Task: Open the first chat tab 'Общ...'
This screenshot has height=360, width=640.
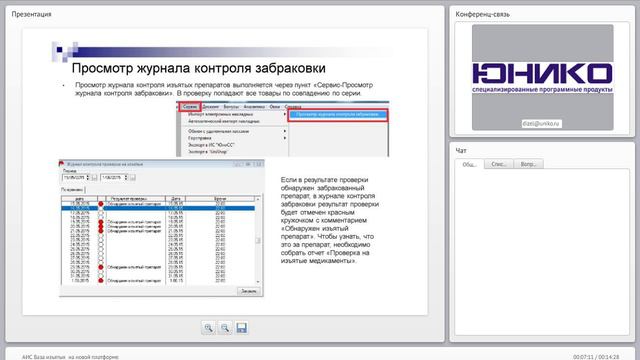Action: pos(469,164)
